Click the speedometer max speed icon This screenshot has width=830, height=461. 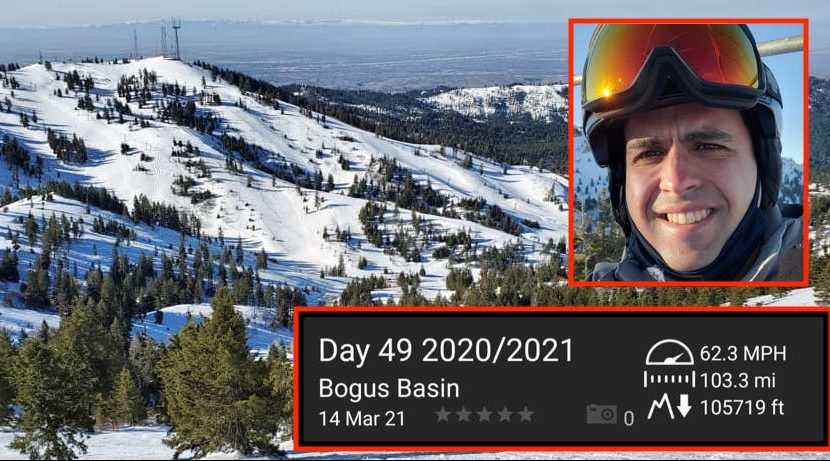670,352
